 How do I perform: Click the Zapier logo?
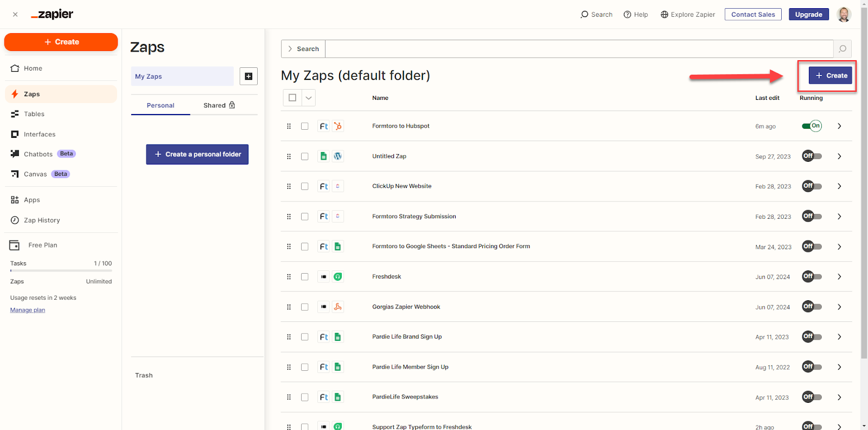pos(52,15)
